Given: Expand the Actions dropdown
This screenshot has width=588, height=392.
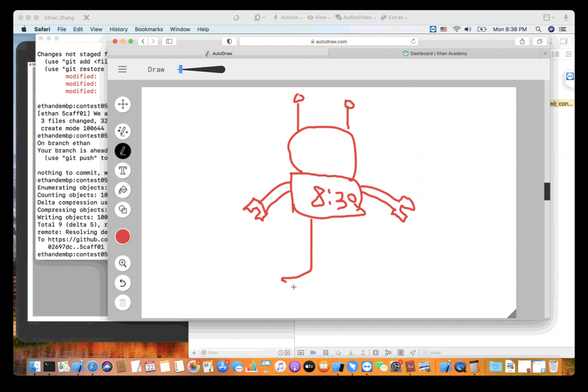Looking at the screenshot, I should pos(288,18).
